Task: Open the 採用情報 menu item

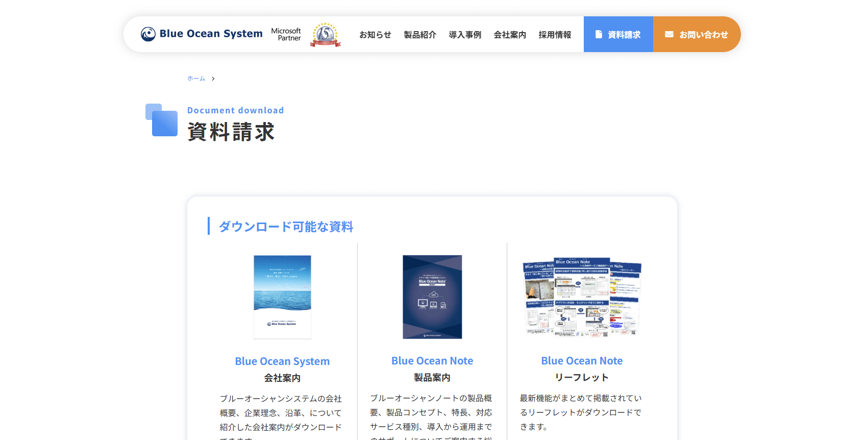Action: click(555, 35)
